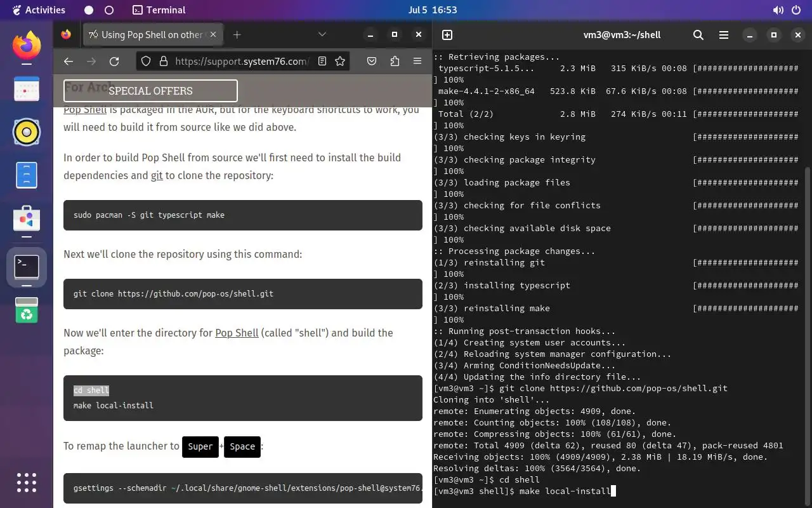The width and height of the screenshot is (812, 508).
Task: Click the tracking protection shield icon
Action: point(146,61)
